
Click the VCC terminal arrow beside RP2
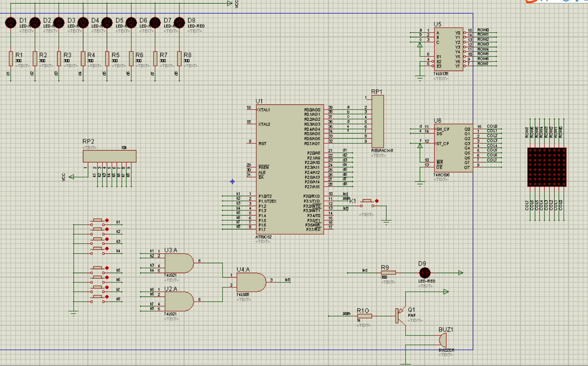point(71,177)
